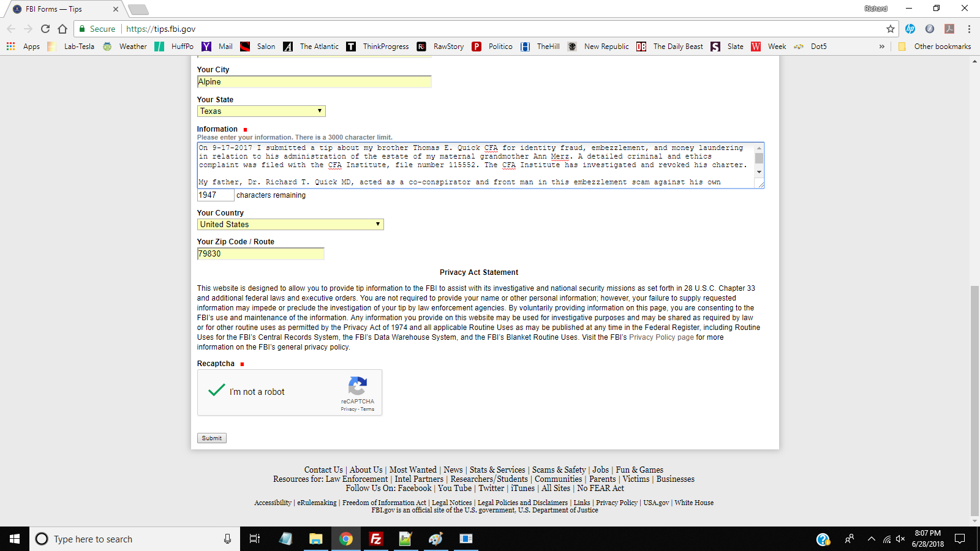The image size is (980, 551).
Task: Reload the page with the refresh icon
Action: pyautogui.click(x=45, y=29)
